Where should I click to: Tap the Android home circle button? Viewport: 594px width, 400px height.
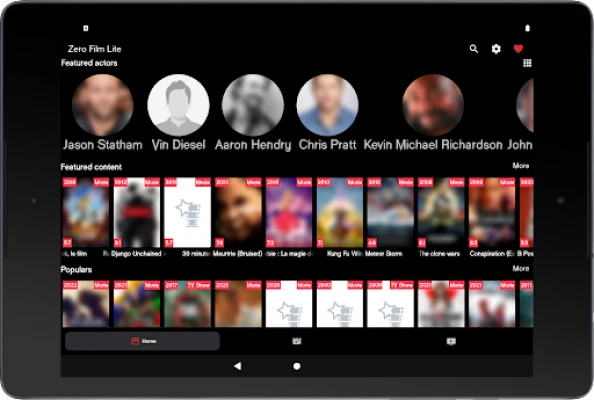(297, 366)
